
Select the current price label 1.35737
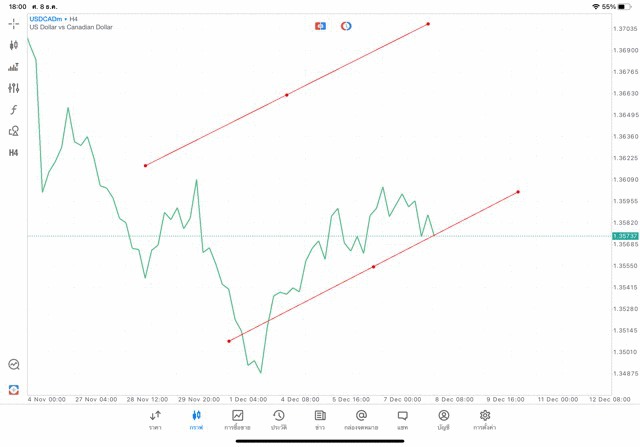[x=626, y=236]
